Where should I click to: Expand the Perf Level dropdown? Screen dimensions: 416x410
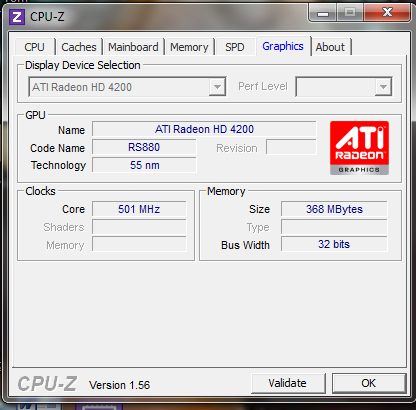383,87
